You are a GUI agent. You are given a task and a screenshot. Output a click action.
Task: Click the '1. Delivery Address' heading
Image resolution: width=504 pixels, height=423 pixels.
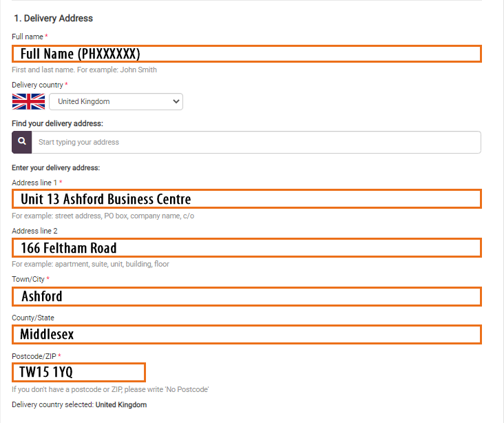point(53,19)
